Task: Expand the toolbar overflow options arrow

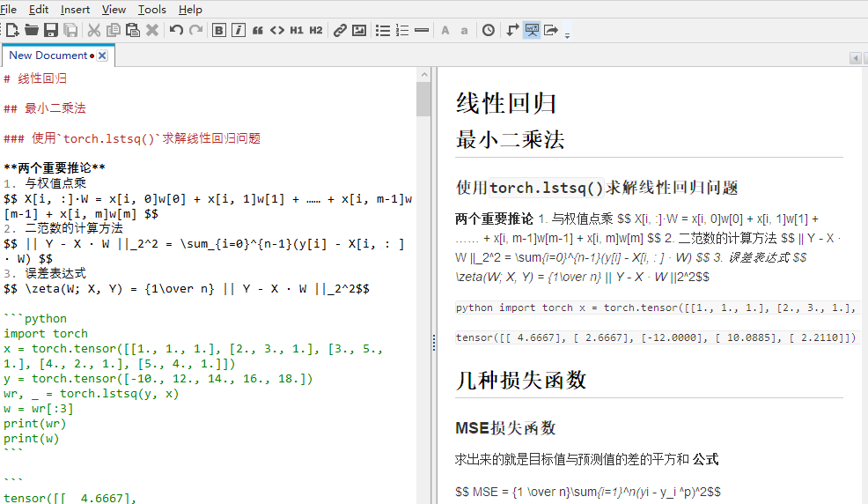Action: point(568,35)
